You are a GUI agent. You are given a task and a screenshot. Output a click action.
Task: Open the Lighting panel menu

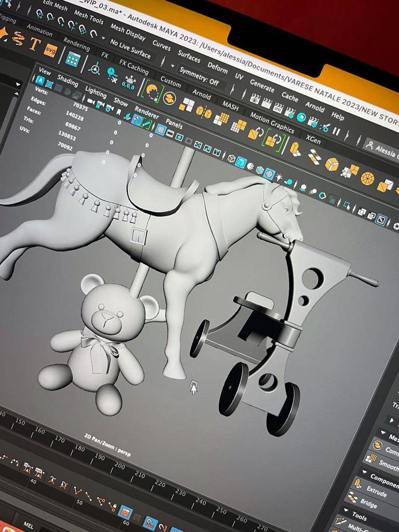coord(96,91)
